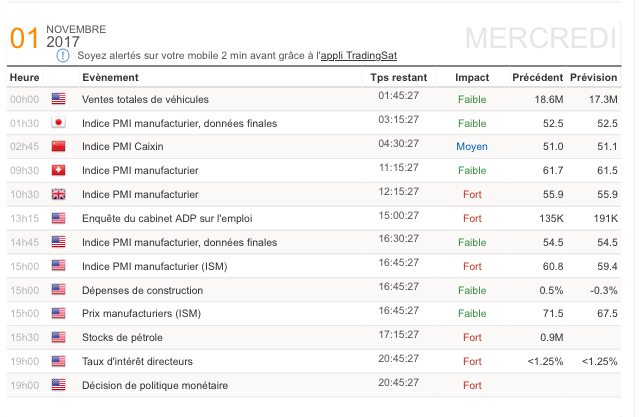The height and width of the screenshot is (417, 640).
Task: Click the China flag icon
Action: click(58, 147)
